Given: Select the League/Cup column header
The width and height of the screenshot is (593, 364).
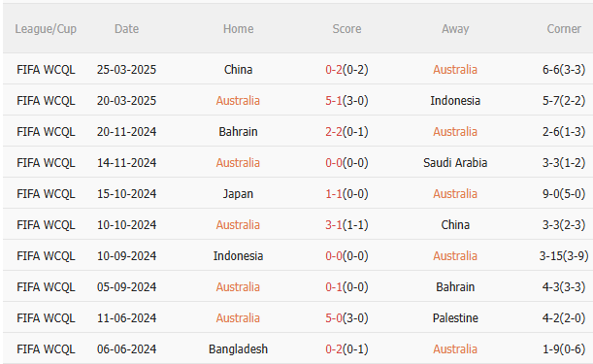Looking at the screenshot, I should (x=46, y=29).
